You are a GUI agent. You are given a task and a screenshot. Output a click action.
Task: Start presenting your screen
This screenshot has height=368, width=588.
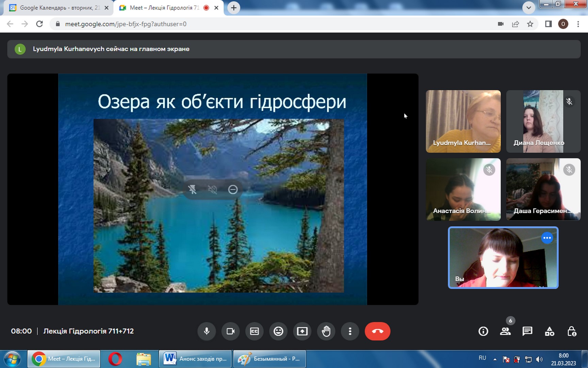coord(302,331)
